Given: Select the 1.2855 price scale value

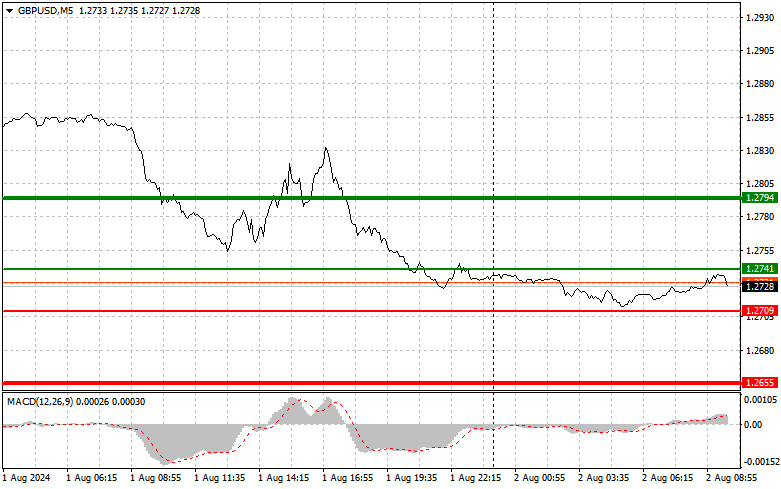Looking at the screenshot, I should click(760, 118).
